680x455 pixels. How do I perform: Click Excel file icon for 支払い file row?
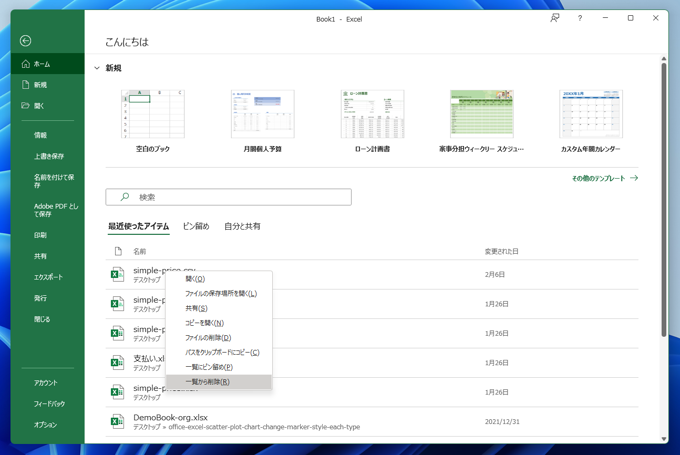pos(117,363)
